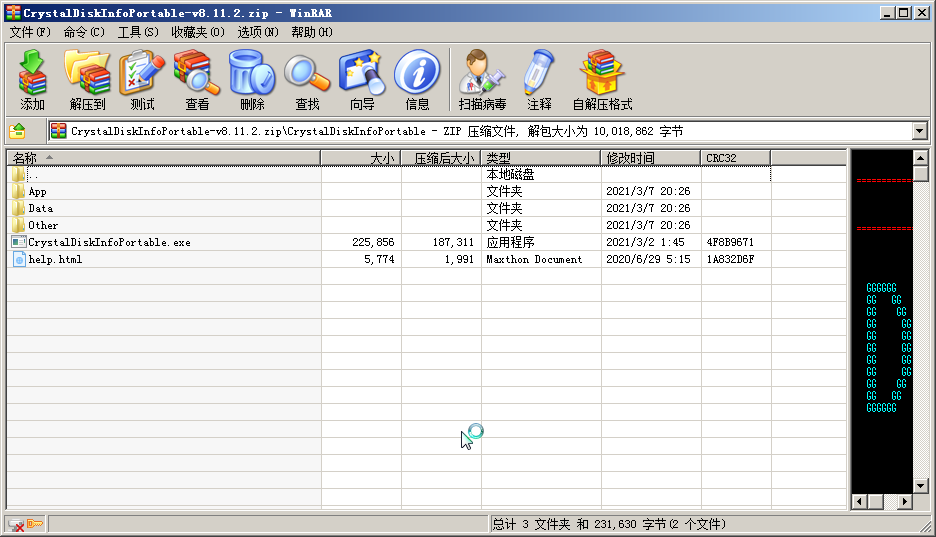Sort by 类型 column header
The image size is (936, 537).
(540, 158)
